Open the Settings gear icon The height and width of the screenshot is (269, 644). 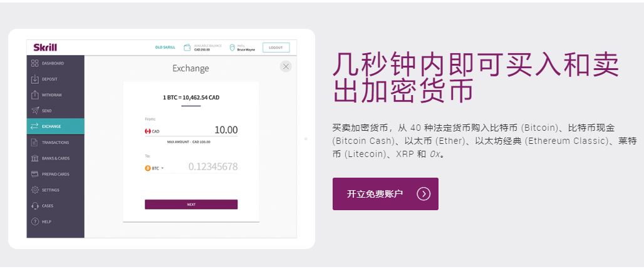click(x=34, y=190)
